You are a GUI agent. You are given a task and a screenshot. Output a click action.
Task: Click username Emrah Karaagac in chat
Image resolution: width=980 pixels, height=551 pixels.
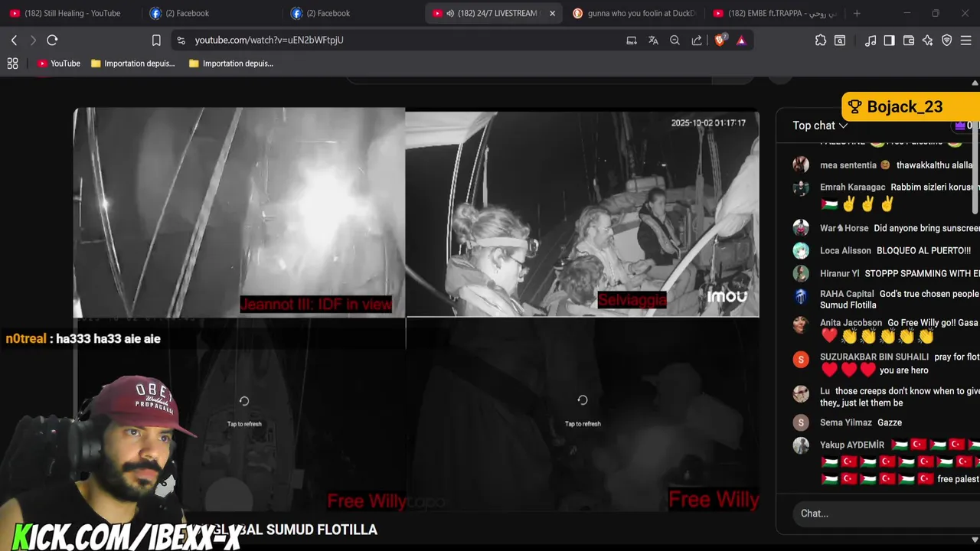coord(852,187)
